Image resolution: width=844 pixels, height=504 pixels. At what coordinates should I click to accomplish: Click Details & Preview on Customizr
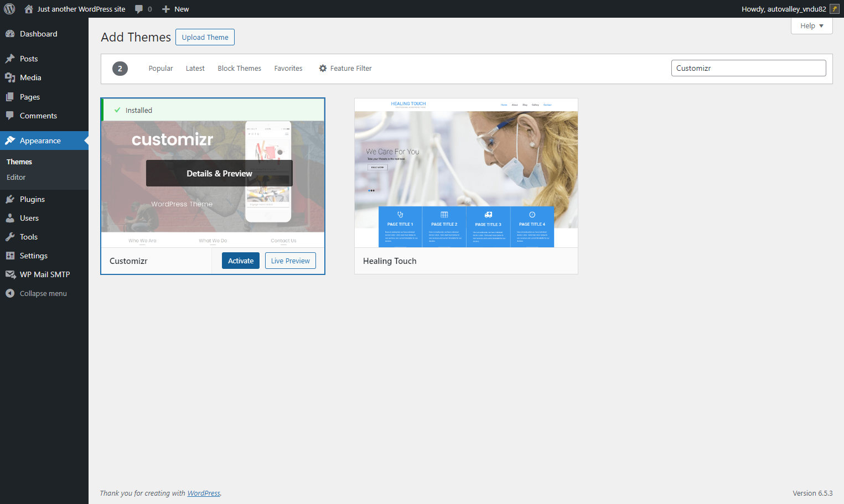pos(219,173)
